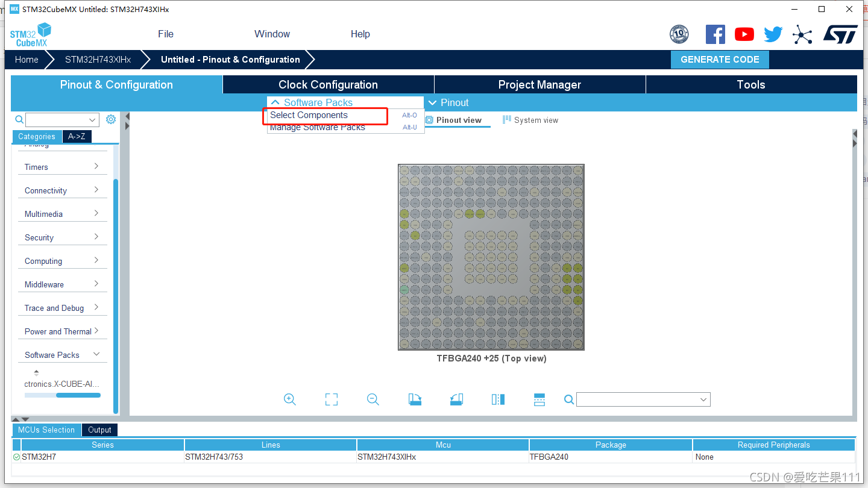
Task: Open the Pinout dropdown menu
Action: 447,102
